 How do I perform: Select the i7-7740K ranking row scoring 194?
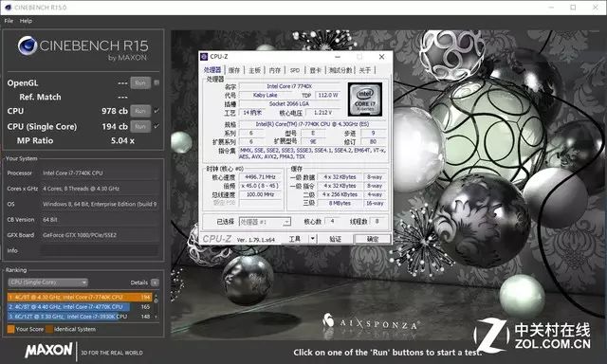coord(80,297)
